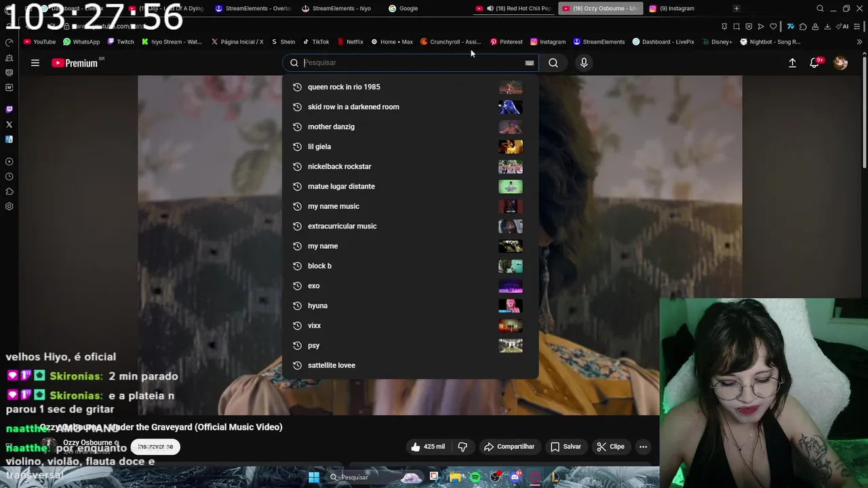Image resolution: width=868 pixels, height=488 pixels.
Task: Click the search magnifier button
Action: pos(553,63)
